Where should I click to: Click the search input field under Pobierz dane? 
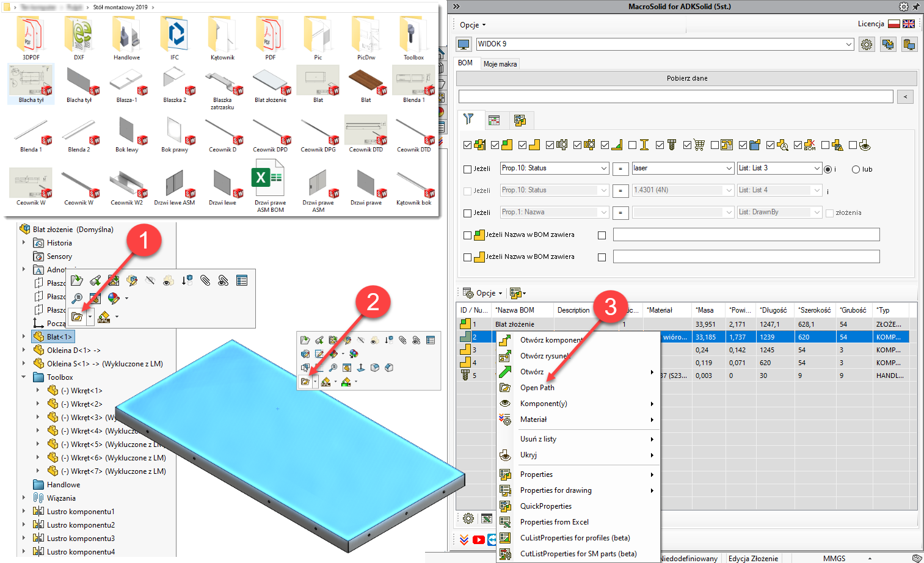tap(675, 96)
